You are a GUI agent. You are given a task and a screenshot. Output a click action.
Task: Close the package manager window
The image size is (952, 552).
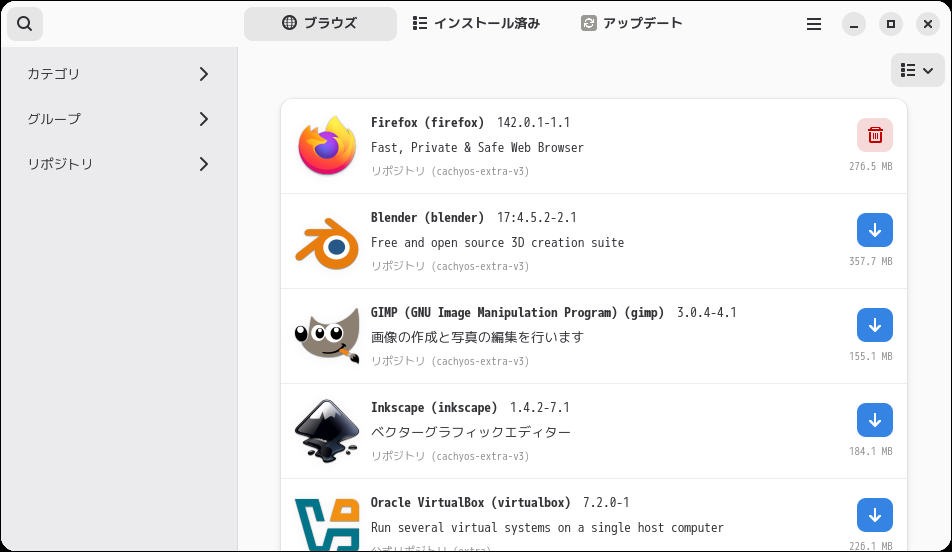point(928,24)
